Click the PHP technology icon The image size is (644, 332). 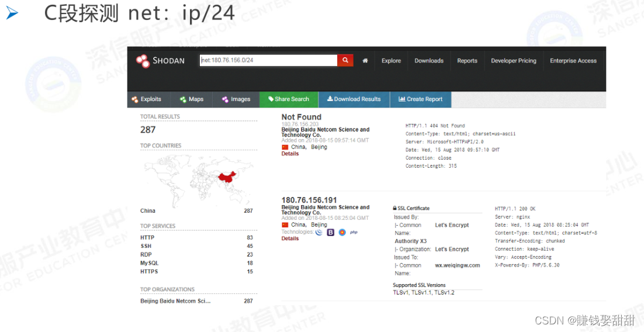click(354, 232)
